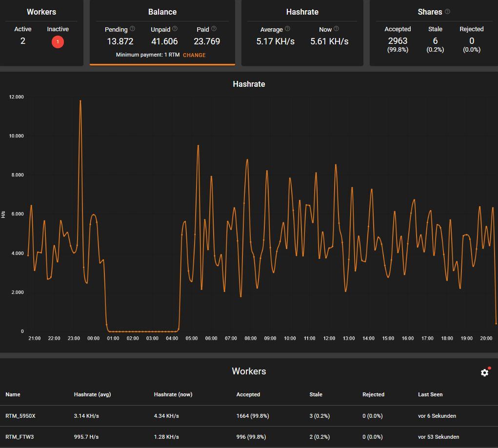
Task: Click the 996 (99.8%) accepted cell
Action: pos(251,437)
